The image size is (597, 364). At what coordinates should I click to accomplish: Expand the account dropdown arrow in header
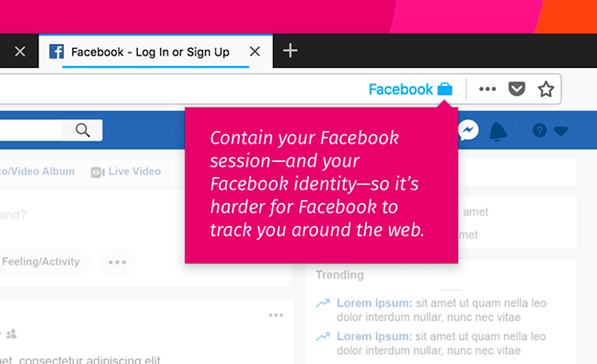click(561, 131)
